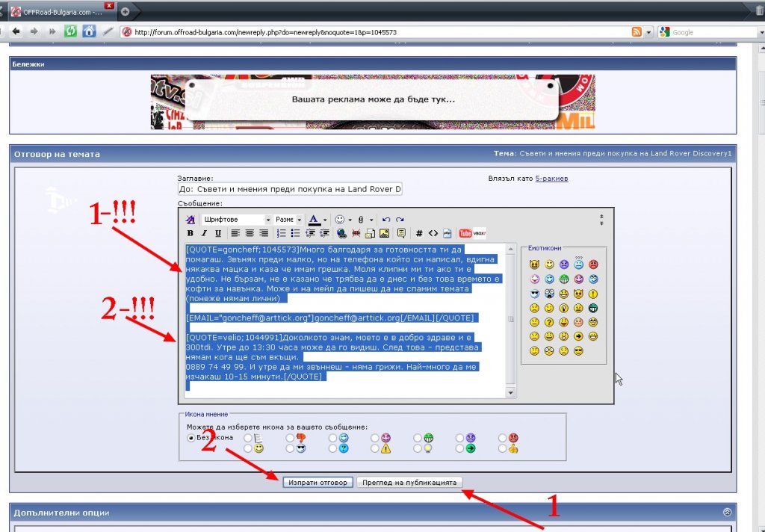Collapse the Допълнителни опции section

[727, 512]
